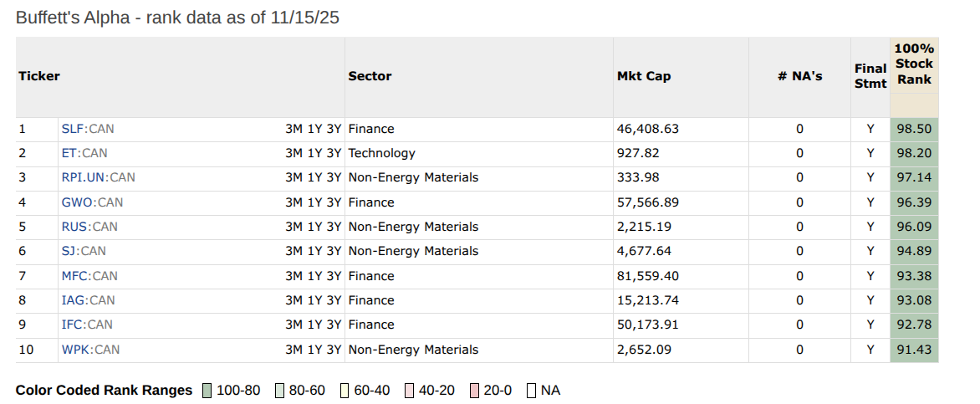The width and height of the screenshot is (980, 404).
Task: Sort by the Mkt Cap column header
Action: (644, 76)
